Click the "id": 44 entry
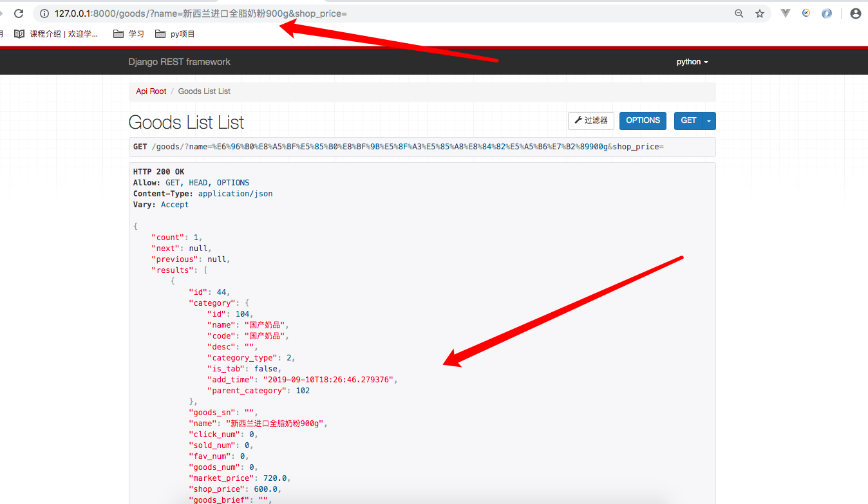The height and width of the screenshot is (504, 868). coord(209,292)
